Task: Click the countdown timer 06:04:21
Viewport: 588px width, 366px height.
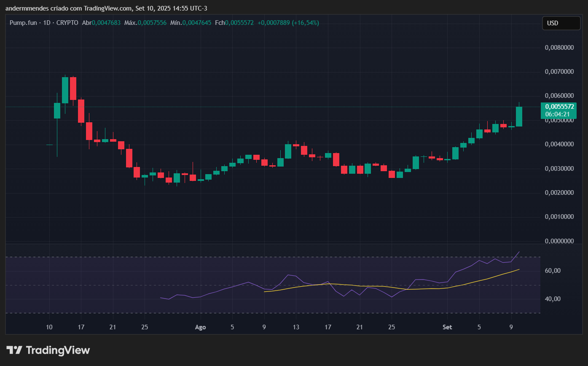Action: 557,114
